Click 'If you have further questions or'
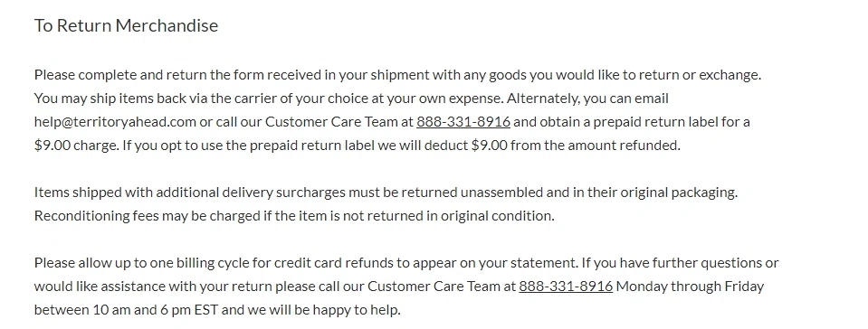The height and width of the screenshot is (329, 868). tap(681, 263)
